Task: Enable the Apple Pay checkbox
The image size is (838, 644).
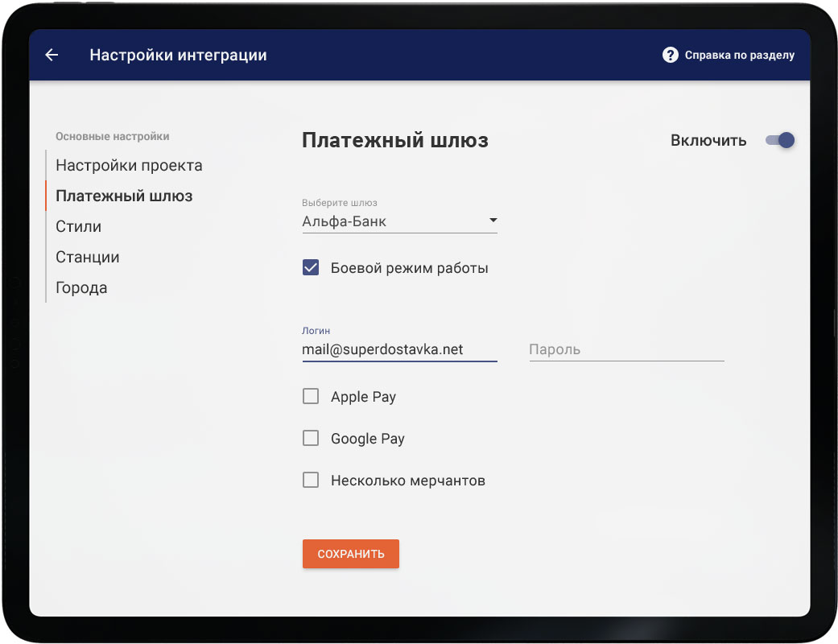Action: click(311, 396)
